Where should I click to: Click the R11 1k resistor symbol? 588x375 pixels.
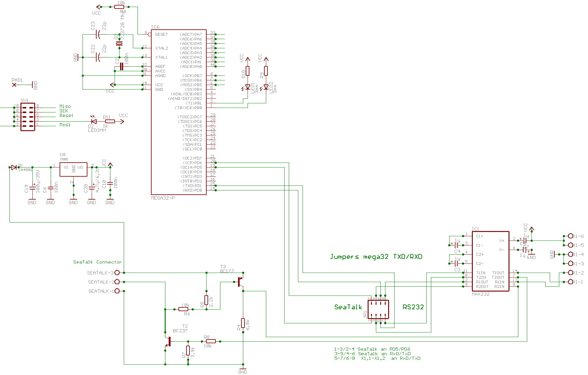tap(110, 121)
